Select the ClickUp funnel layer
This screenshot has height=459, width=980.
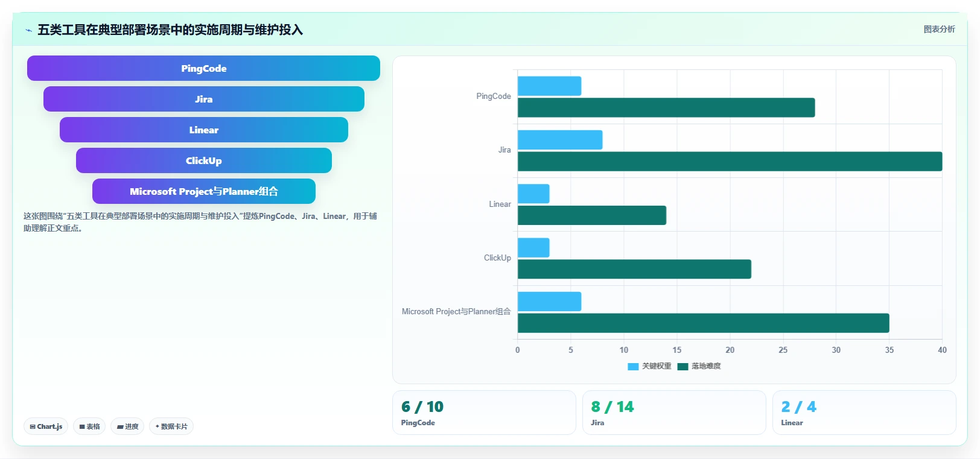[x=203, y=160]
